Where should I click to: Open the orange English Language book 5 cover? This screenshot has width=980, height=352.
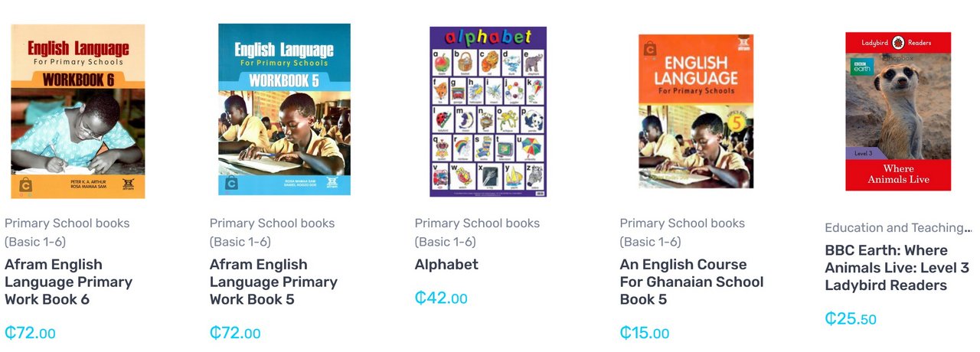coord(696,112)
